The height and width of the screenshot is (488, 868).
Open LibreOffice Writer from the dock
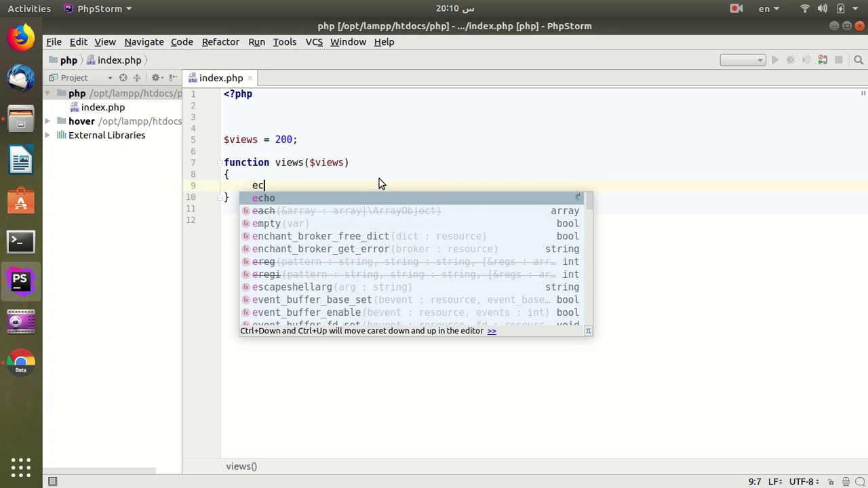[x=21, y=161]
